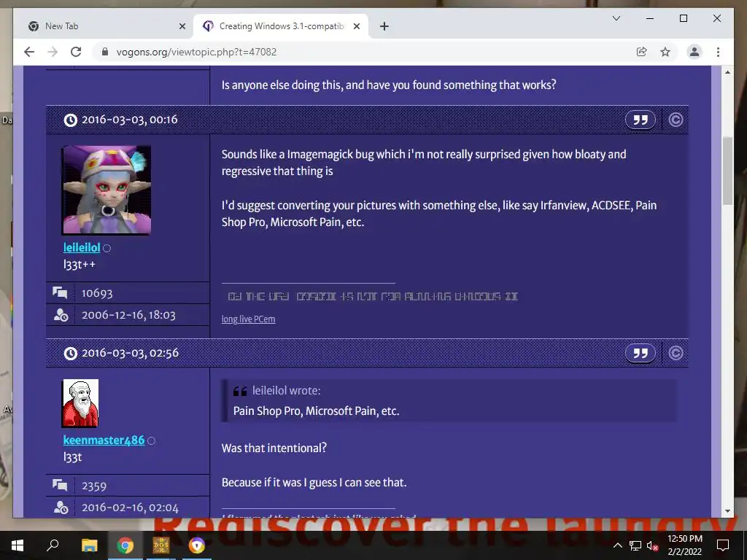The image size is (747, 560).
Task: Open a new browser tab with plus button
Action: (384, 27)
